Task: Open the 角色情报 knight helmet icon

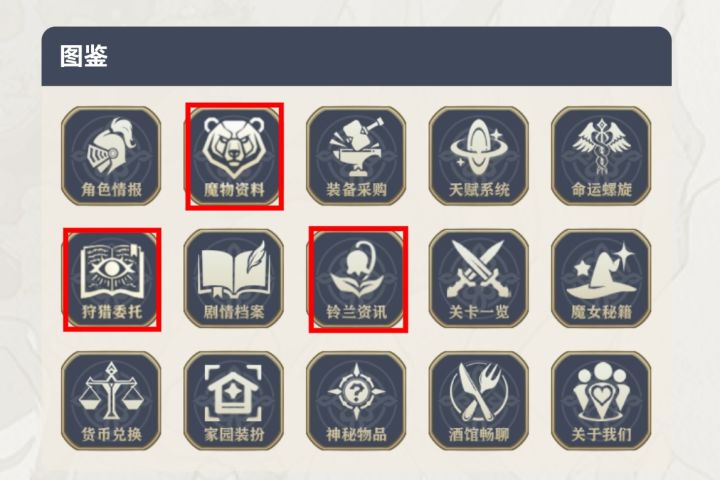Action: (111, 156)
